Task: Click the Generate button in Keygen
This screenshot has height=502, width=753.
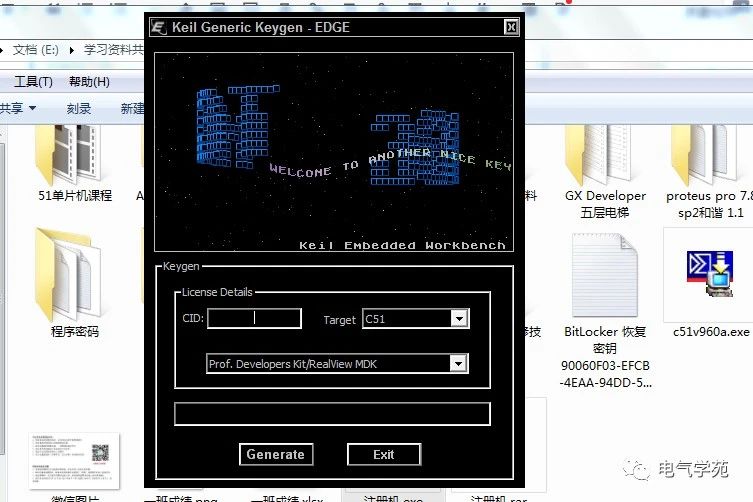Action: point(276,454)
